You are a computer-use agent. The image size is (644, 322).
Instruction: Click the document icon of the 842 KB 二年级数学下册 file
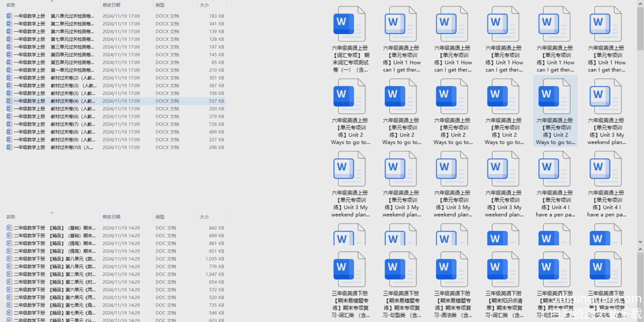tap(9, 228)
